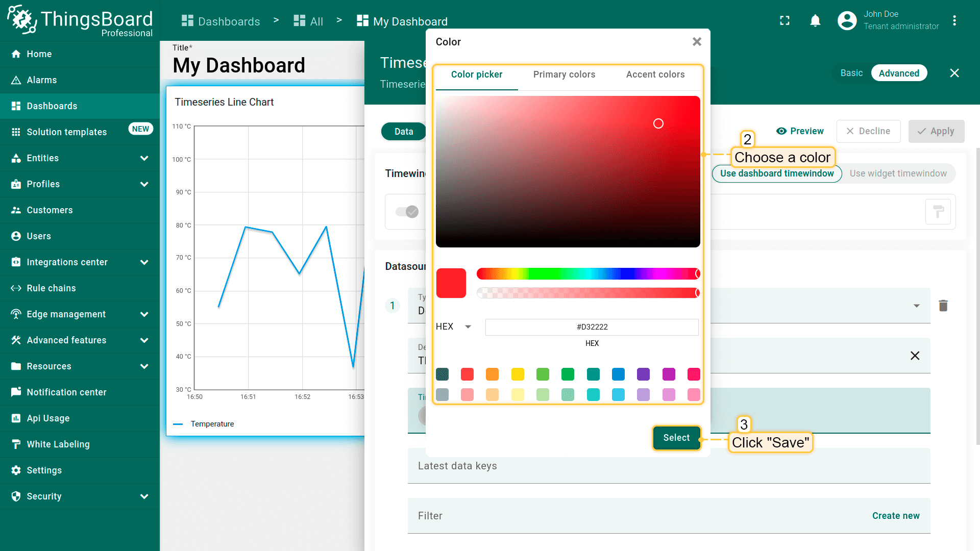Viewport: 980px width, 551px height.
Task: Toggle fullscreen mode icon
Action: coord(785,21)
